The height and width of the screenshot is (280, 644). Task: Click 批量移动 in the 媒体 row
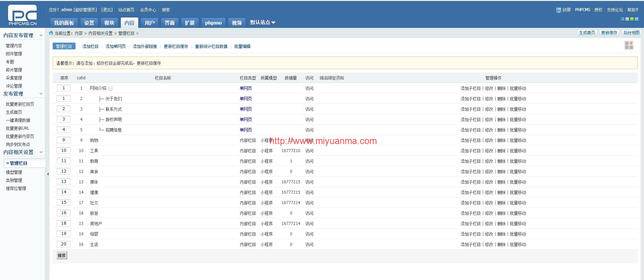(x=518, y=182)
